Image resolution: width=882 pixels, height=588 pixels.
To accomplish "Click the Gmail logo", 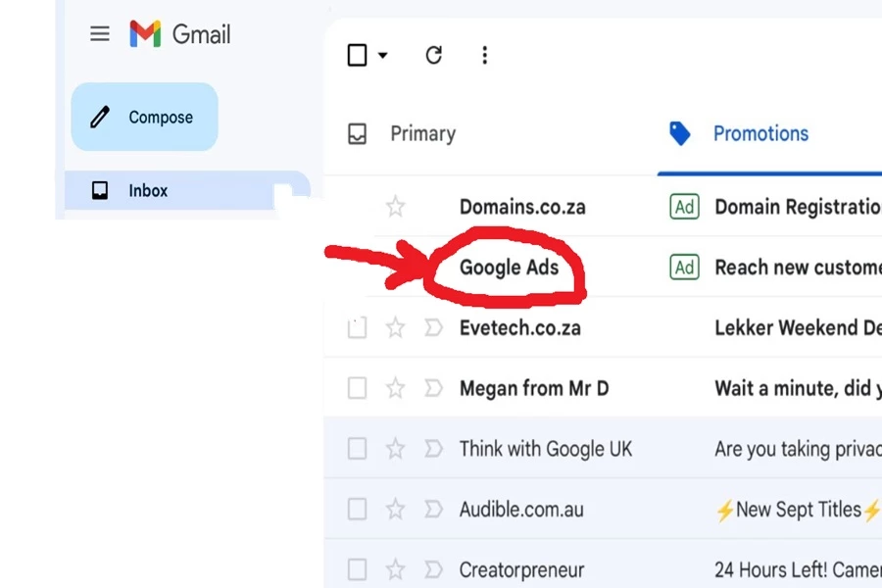I will coord(180,33).
